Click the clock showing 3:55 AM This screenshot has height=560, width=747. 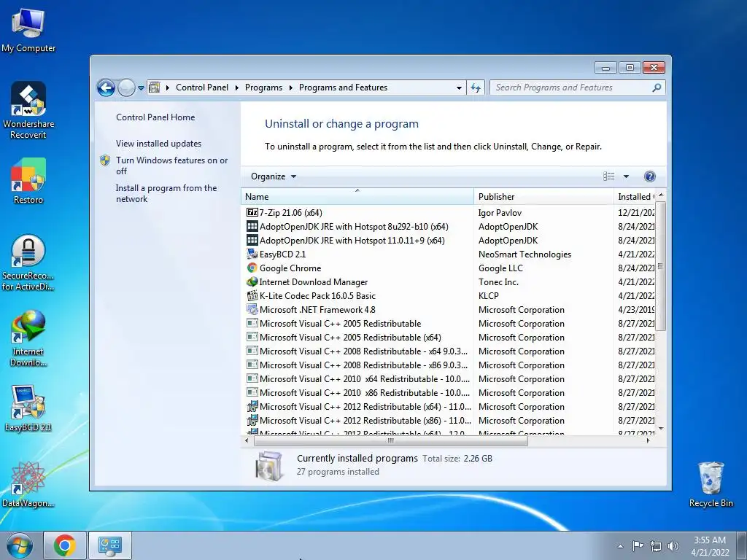pos(709,540)
